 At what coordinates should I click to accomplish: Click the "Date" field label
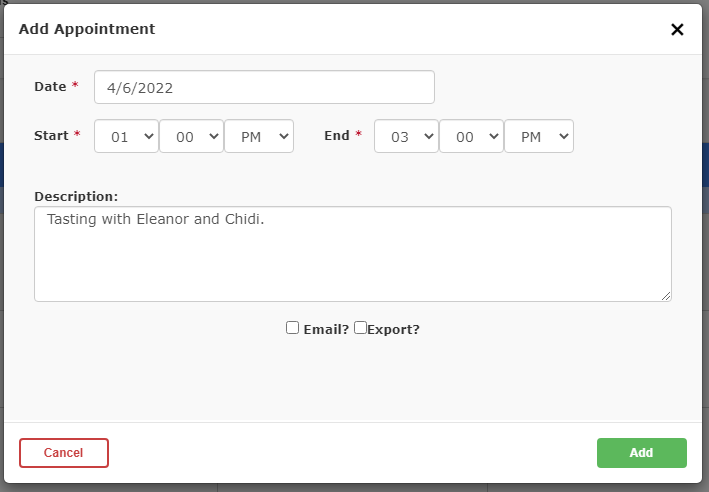50,86
